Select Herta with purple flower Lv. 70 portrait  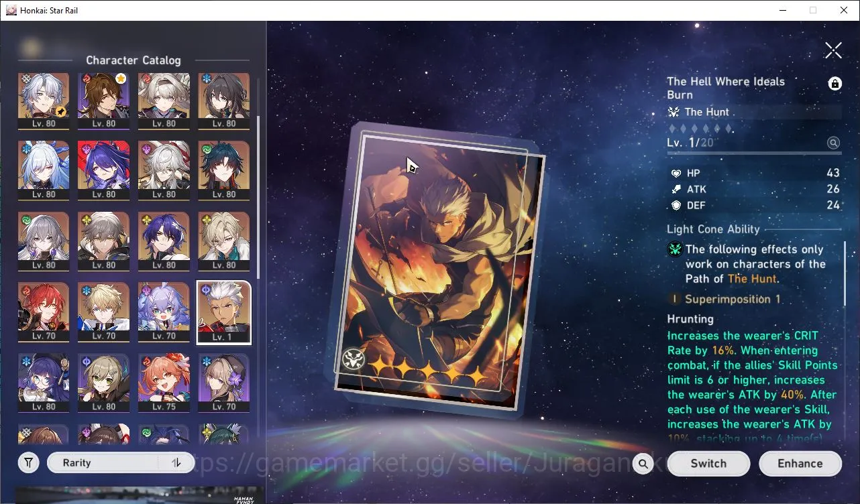click(224, 382)
